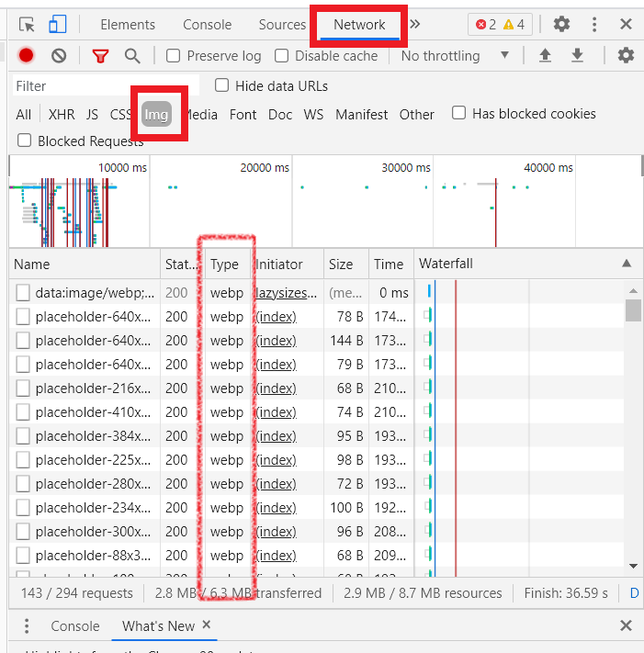Sort by the Waterfall column arrow
The height and width of the screenshot is (653, 644).
[627, 264]
